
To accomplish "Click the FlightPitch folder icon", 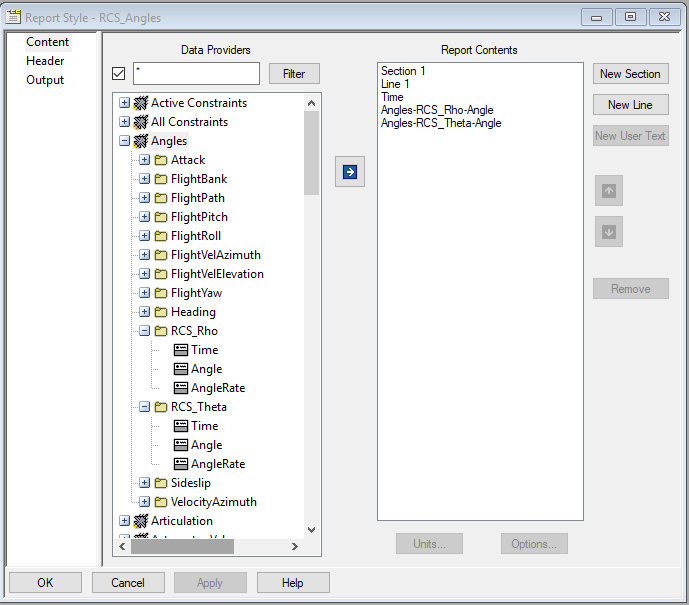I will (161, 217).
